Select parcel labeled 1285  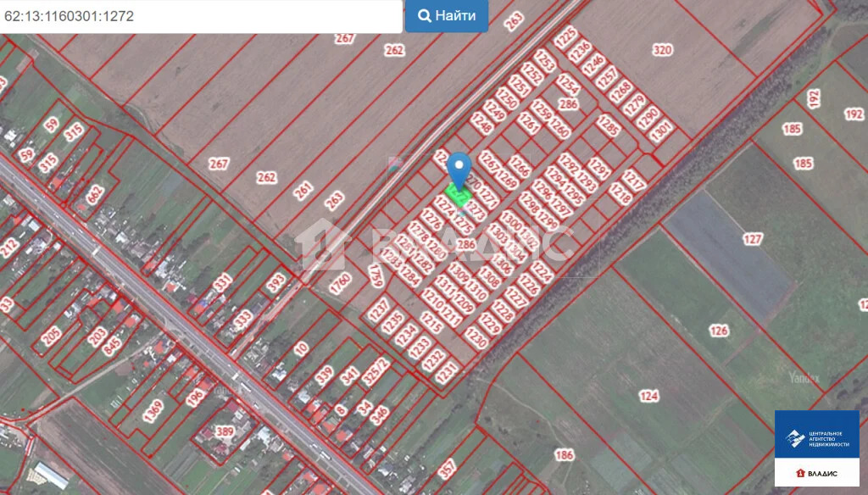[609, 125]
